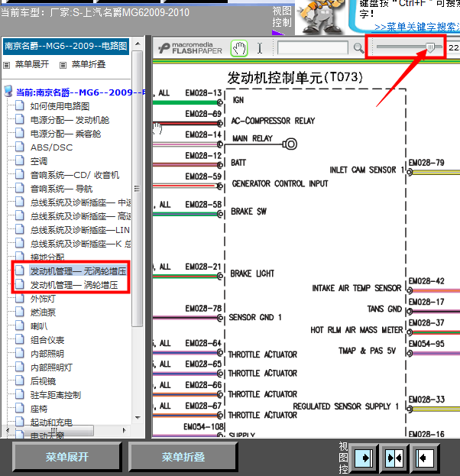The height and width of the screenshot is (476, 460).
Task: Click the bottom 菜单展开 button
Action: pos(67,457)
